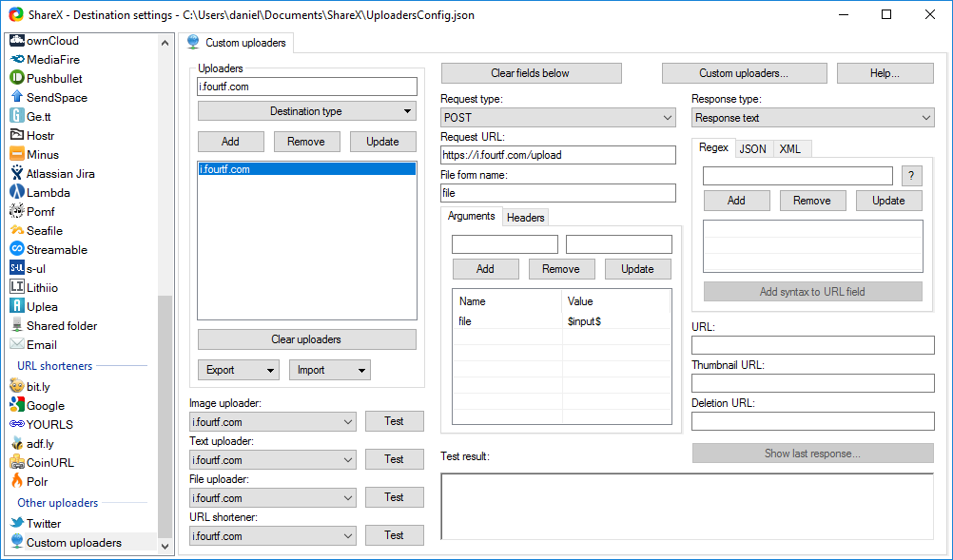
Task: Click the regex help question mark button
Action: pos(911,176)
